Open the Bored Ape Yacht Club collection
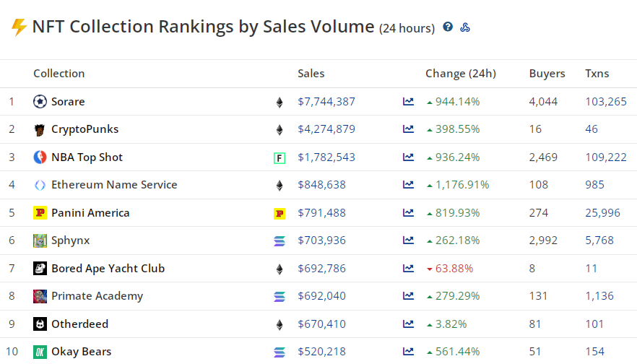 tap(108, 269)
